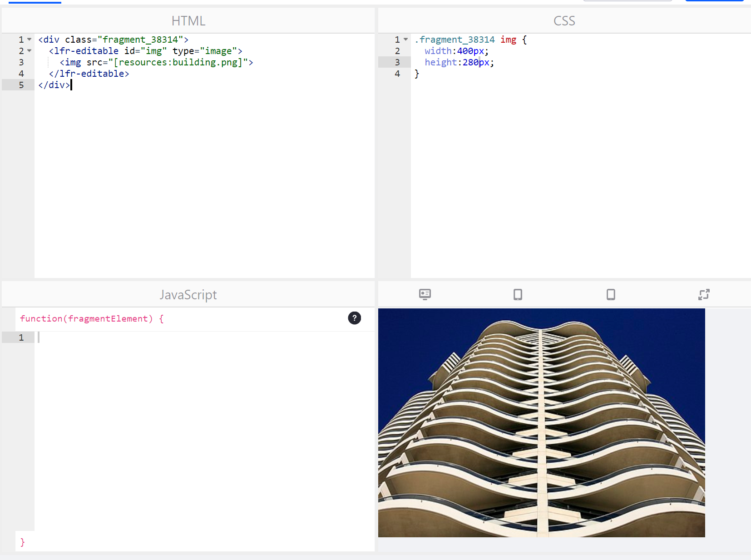The image size is (751, 560).
Task: Click the closing </lfr-editable> tag line
Action: click(89, 74)
